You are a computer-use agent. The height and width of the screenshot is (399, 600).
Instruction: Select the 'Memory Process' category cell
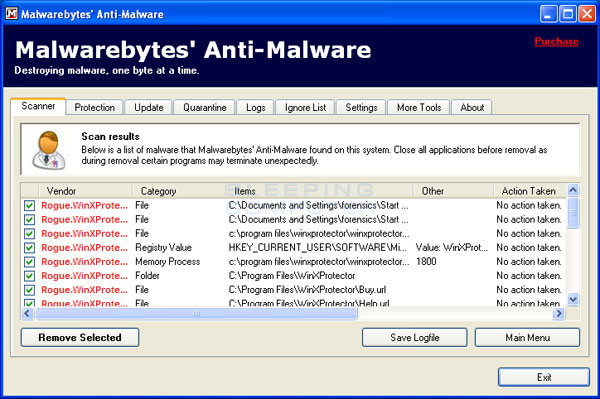[x=168, y=262]
